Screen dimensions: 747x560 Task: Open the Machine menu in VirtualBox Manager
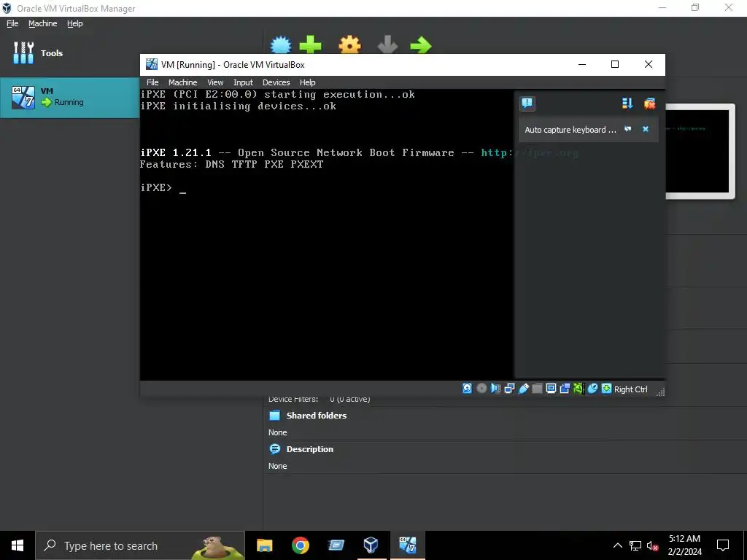(x=43, y=23)
